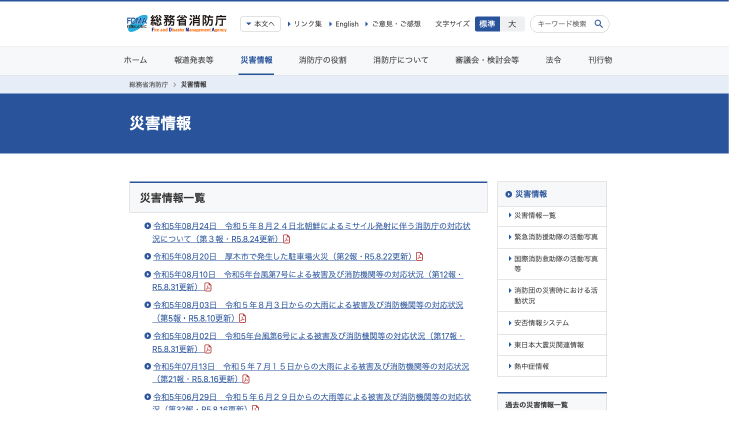Select 大 text size
The image size is (729, 425).
pos(512,24)
